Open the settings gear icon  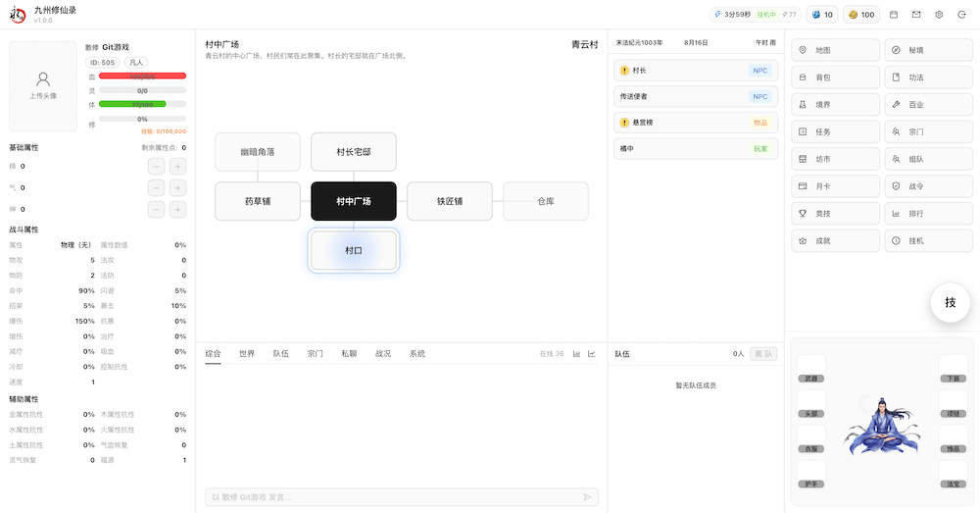[x=939, y=15]
